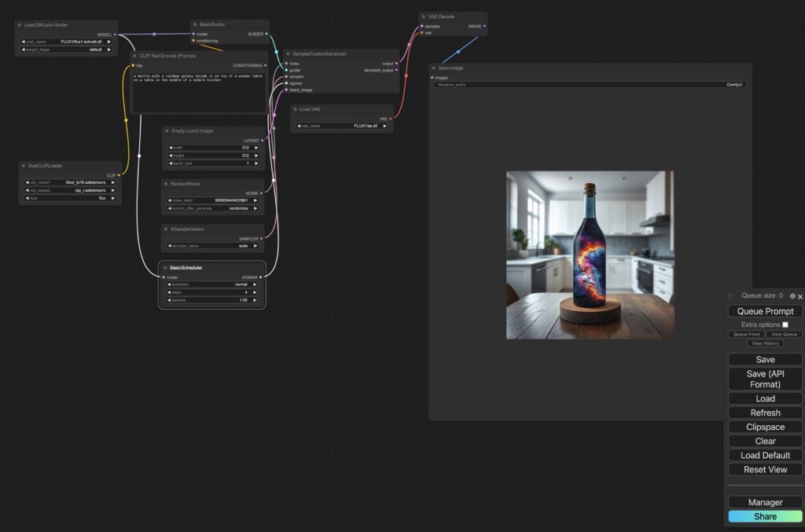Open the sampler_name euler dropdown

click(x=214, y=245)
